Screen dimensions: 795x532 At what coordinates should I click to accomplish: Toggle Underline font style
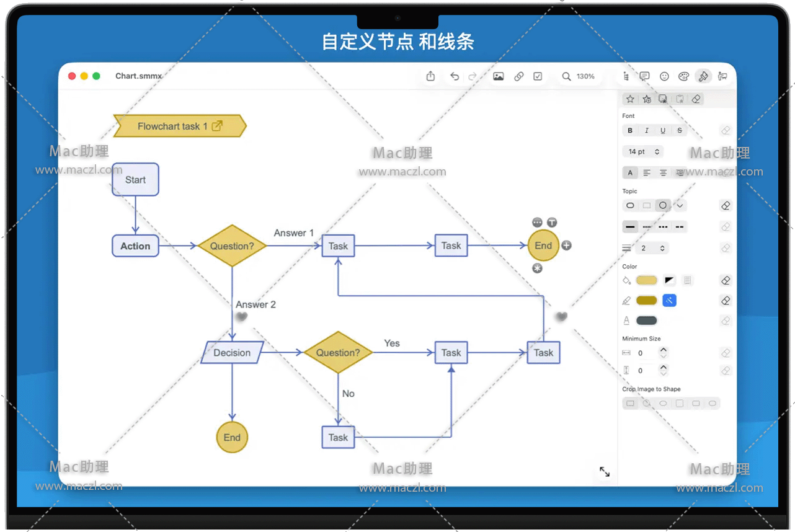pyautogui.click(x=663, y=131)
